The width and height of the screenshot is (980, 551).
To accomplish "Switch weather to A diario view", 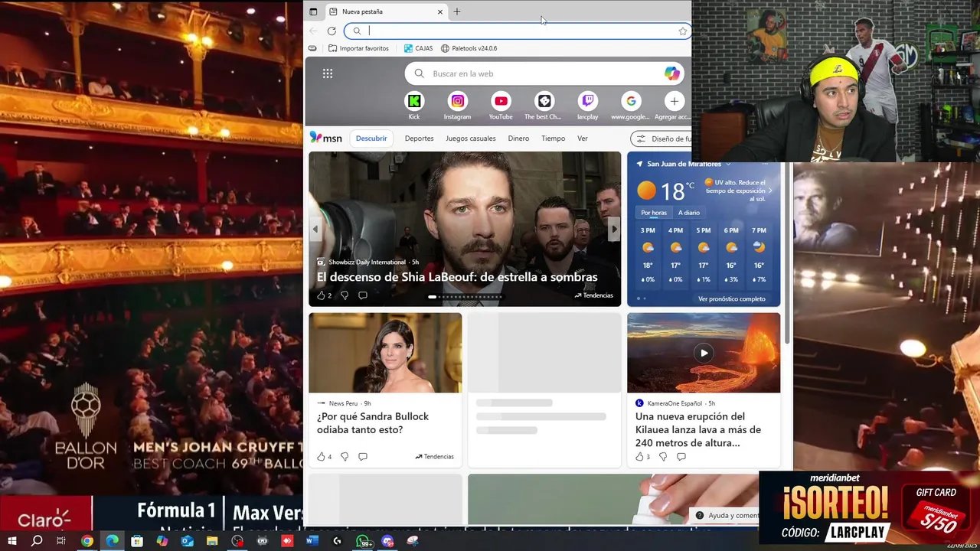I will [688, 213].
